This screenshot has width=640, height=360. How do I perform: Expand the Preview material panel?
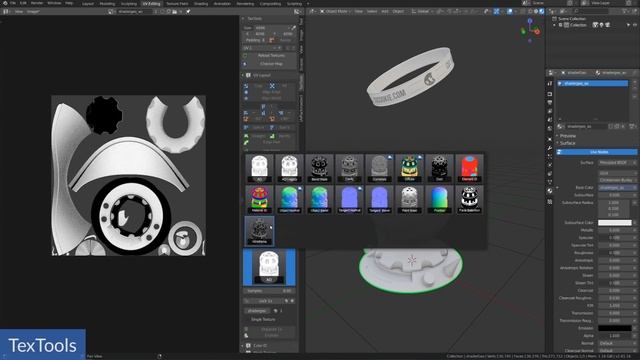[x=568, y=136]
